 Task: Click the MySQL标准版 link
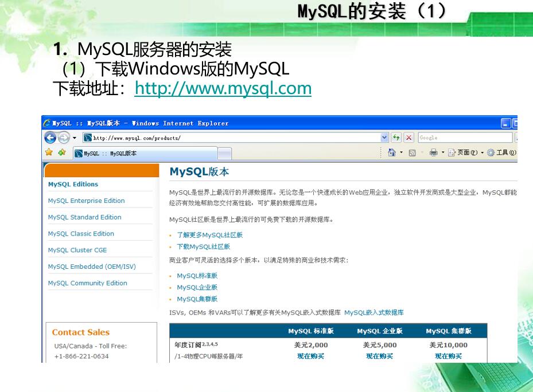coord(197,276)
